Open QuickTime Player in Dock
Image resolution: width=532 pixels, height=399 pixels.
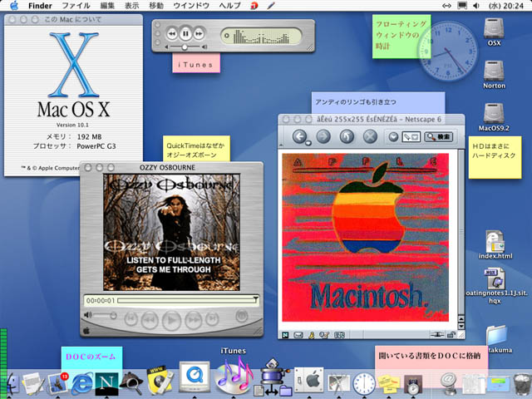pos(195,377)
